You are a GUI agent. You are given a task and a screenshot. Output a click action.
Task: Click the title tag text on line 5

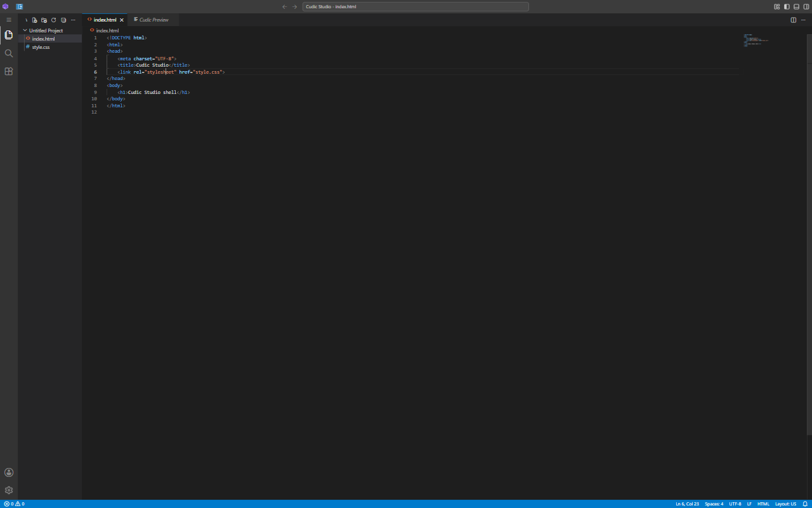pyautogui.click(x=154, y=65)
